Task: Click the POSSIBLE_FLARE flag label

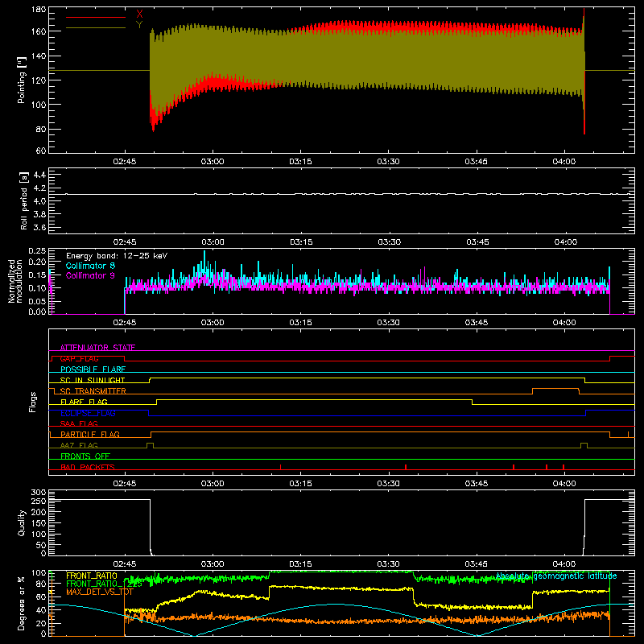Action: (93, 369)
